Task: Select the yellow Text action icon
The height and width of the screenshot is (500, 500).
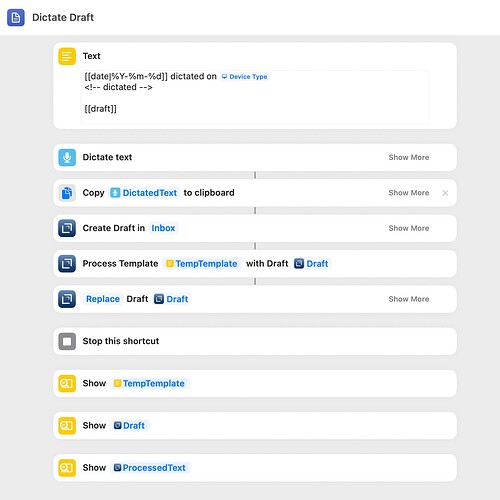Action: (67, 56)
